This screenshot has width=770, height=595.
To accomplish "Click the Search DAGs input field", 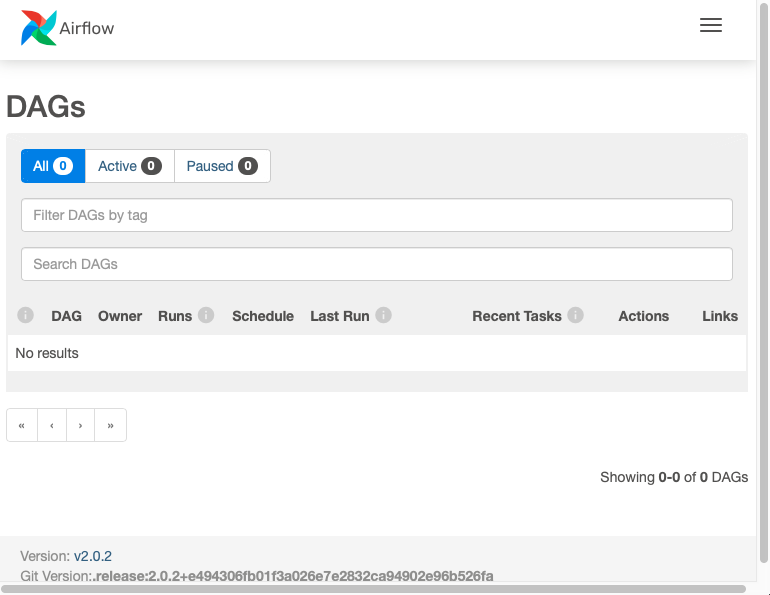I will click(377, 264).
